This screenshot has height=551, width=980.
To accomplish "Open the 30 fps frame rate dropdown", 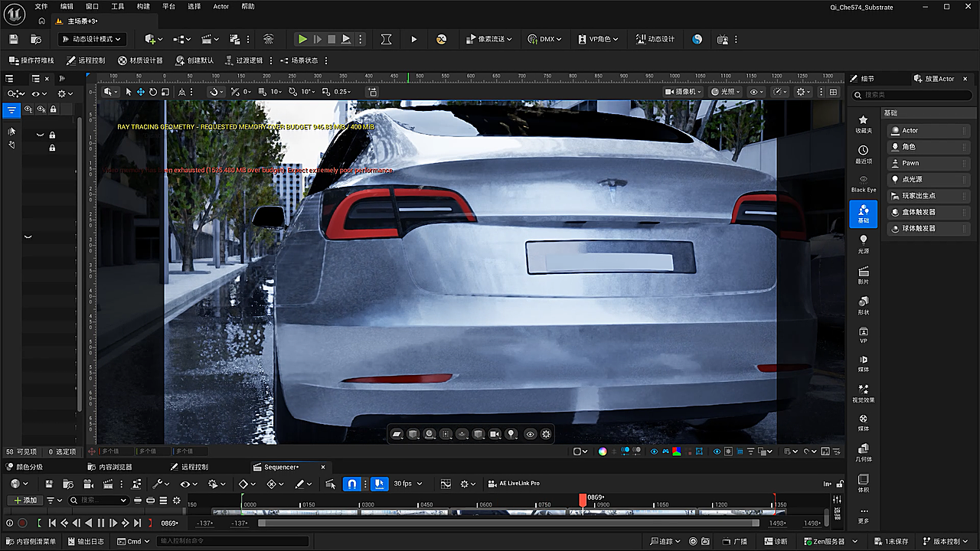I will point(407,484).
